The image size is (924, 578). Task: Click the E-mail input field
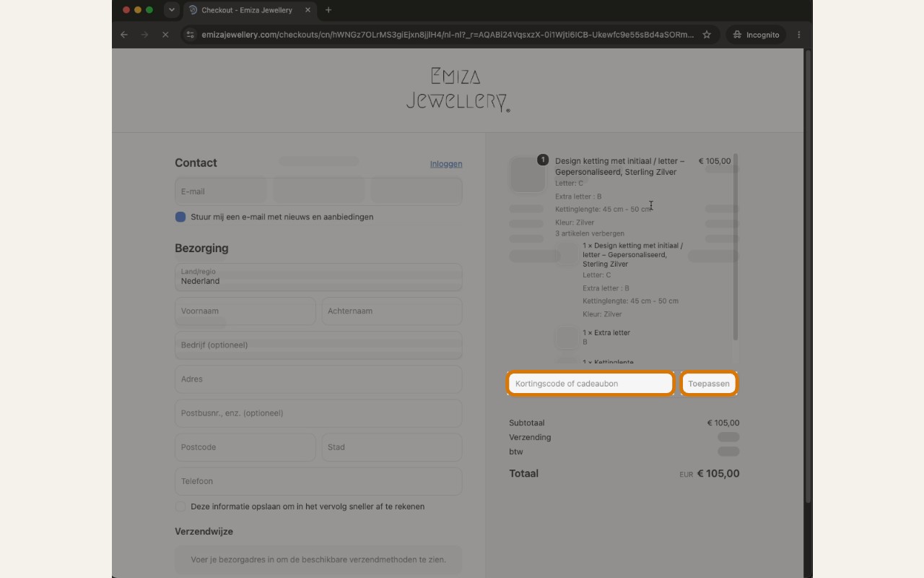[318, 191]
